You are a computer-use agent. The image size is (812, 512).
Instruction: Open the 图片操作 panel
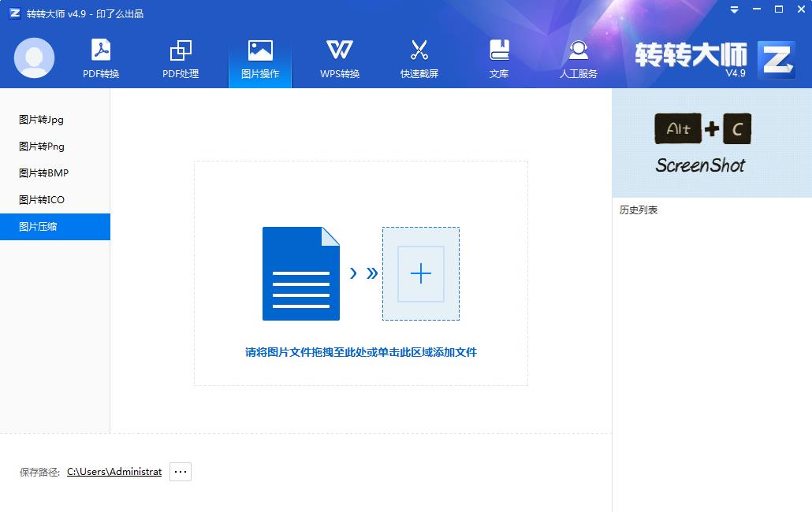pyautogui.click(x=259, y=59)
